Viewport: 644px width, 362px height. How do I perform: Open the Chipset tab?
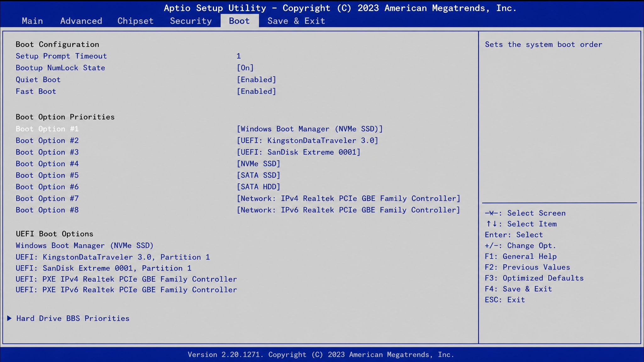click(136, 21)
